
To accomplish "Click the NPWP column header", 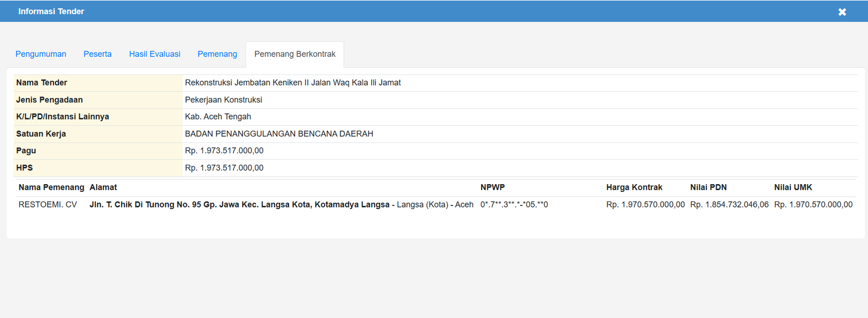I will point(492,187).
